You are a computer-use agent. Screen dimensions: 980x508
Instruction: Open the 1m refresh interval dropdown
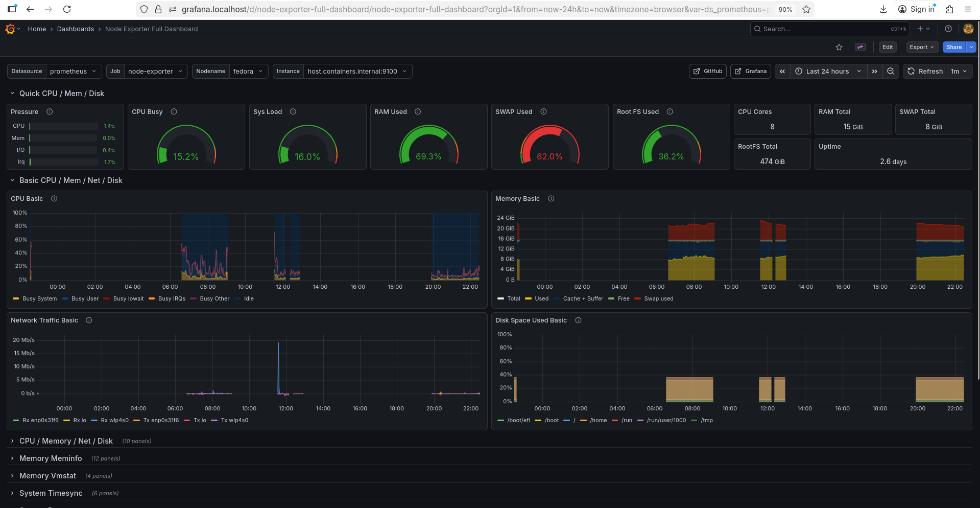click(x=959, y=72)
